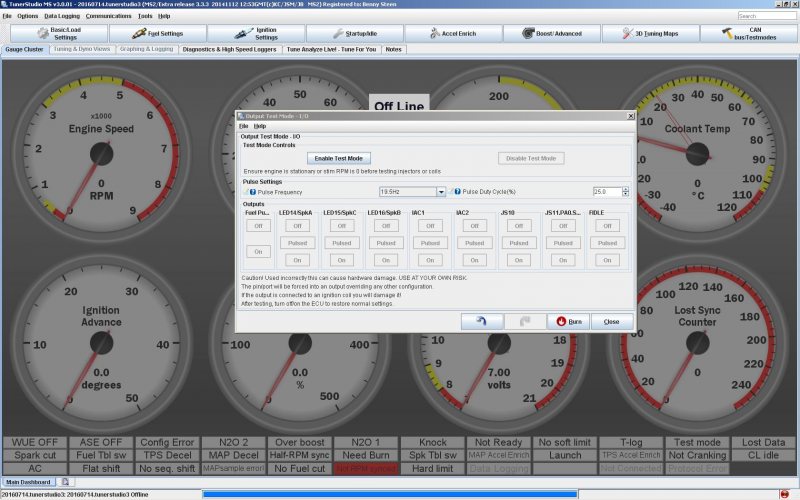Open Tune Analyze Live - Tune For You tab
This screenshot has height=500, width=800.
(x=331, y=49)
